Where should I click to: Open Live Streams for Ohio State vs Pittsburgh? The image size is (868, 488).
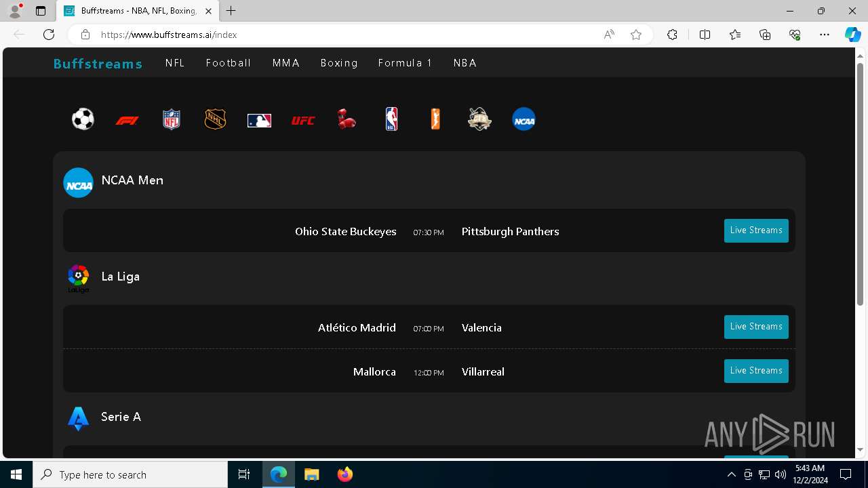756,230
